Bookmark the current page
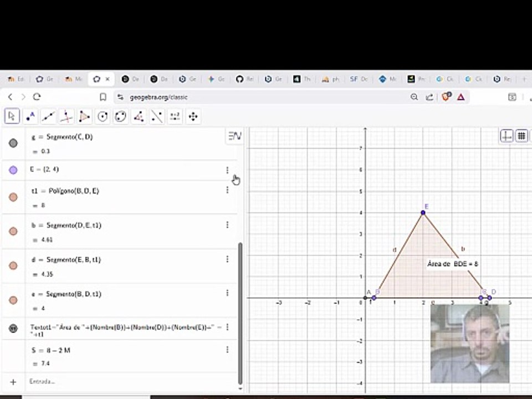Viewport: 532px width, 399px height. [103, 98]
